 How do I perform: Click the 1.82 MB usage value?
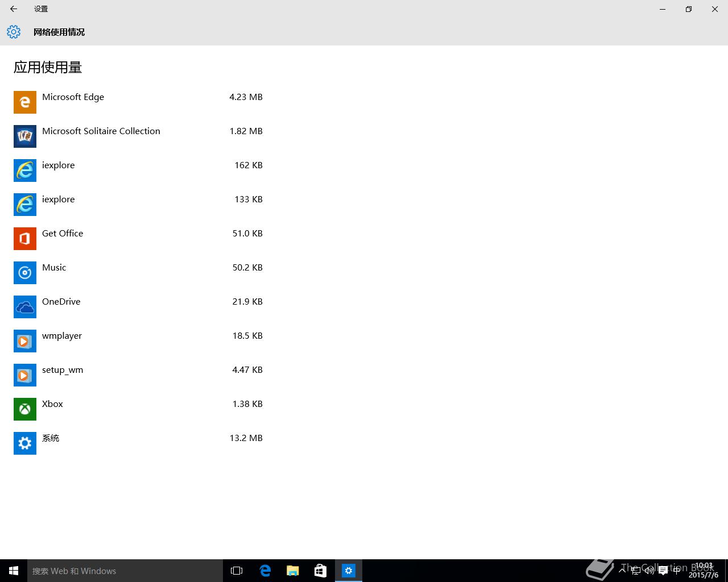pyautogui.click(x=246, y=131)
